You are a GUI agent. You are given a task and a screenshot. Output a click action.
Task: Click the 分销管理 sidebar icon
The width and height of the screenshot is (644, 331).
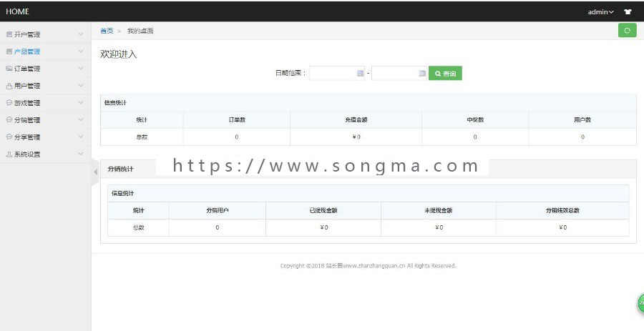pyautogui.click(x=9, y=120)
